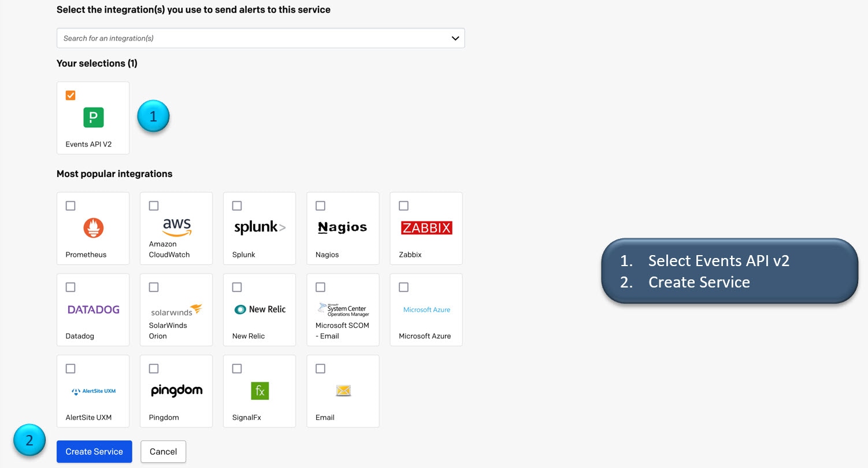
Task: Tick the Prometheus checkbox
Action: (x=71, y=206)
